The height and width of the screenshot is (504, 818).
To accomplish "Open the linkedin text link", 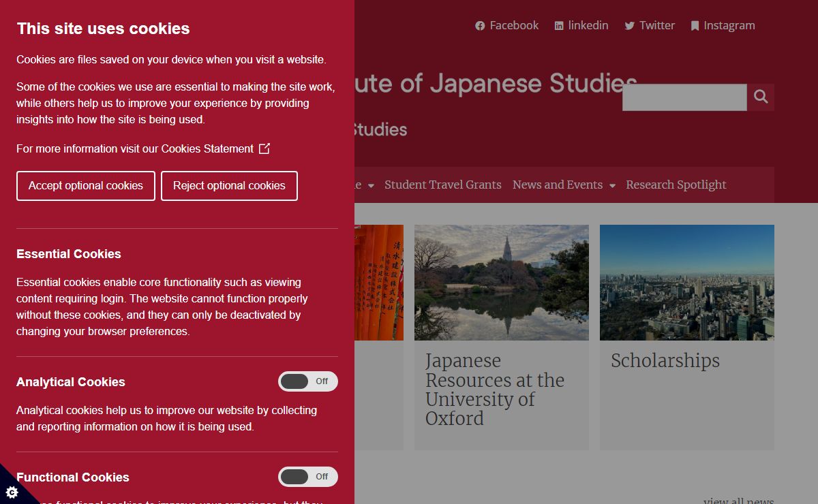I will (x=588, y=25).
